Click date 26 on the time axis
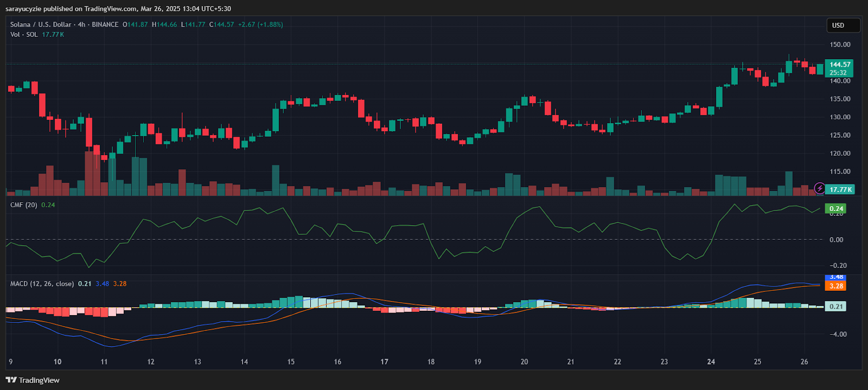This screenshot has width=868, height=390. (804, 362)
